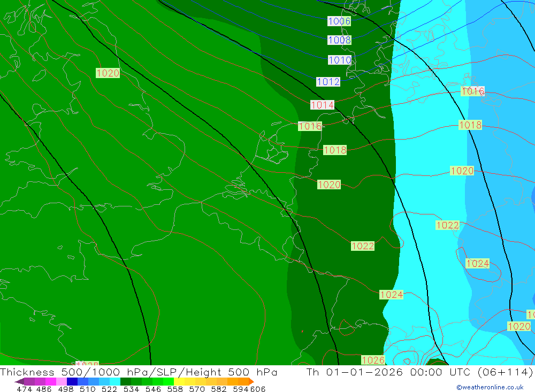535x392 pixels.
Task: Click the 'Thickness 500/1000 hPa/SLP/Height 500 hPa' title
Action: (139, 372)
